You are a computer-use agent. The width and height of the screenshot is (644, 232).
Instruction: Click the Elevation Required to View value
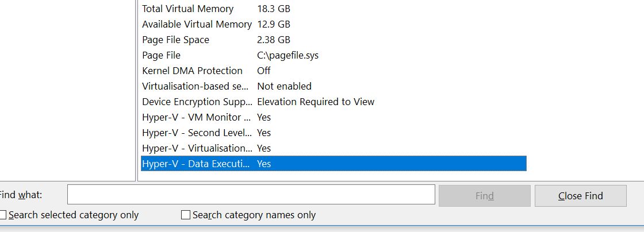[x=316, y=102]
